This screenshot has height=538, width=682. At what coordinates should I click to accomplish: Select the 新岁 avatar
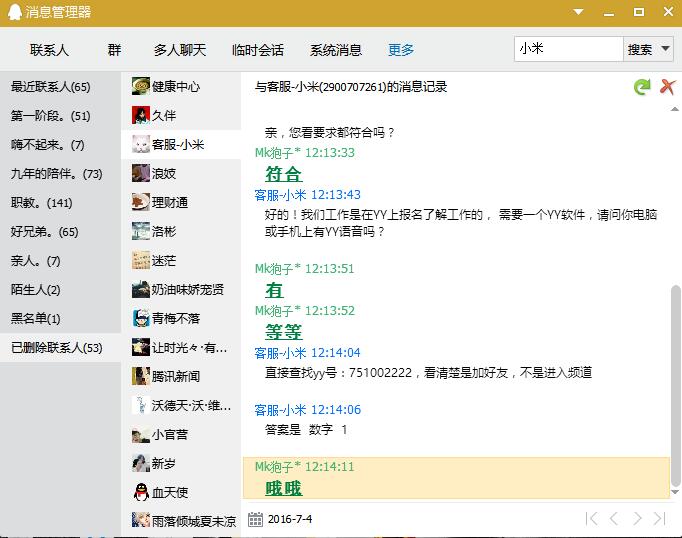click(x=140, y=463)
